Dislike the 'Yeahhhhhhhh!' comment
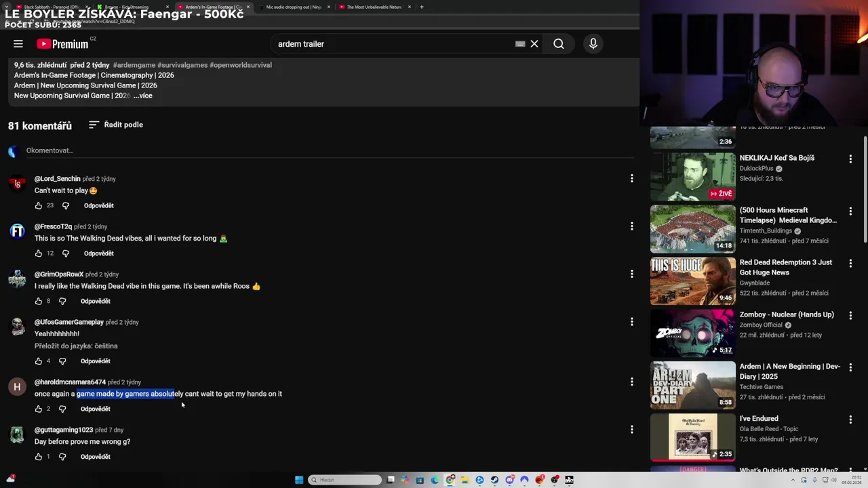Viewport: 868px width, 488px height. tap(62, 361)
